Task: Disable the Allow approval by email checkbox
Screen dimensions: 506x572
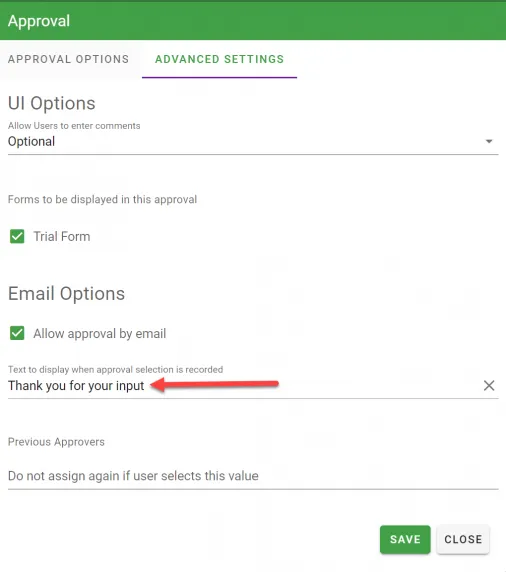Action: (17, 333)
